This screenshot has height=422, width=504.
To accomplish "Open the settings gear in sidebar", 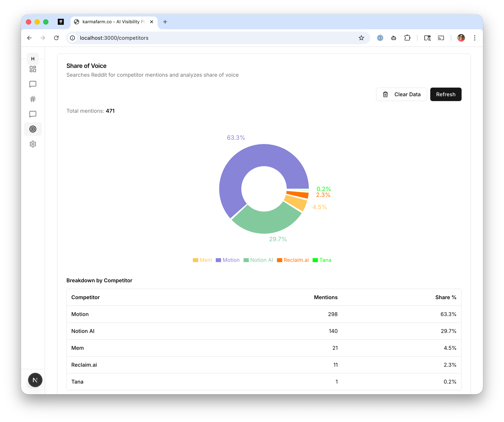I will coord(33,144).
